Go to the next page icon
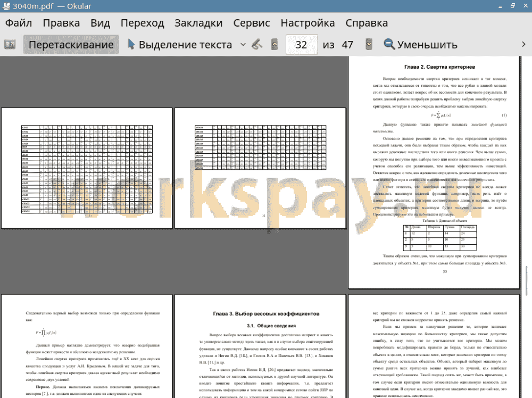The width and height of the screenshot is (532, 398). tap(369, 45)
